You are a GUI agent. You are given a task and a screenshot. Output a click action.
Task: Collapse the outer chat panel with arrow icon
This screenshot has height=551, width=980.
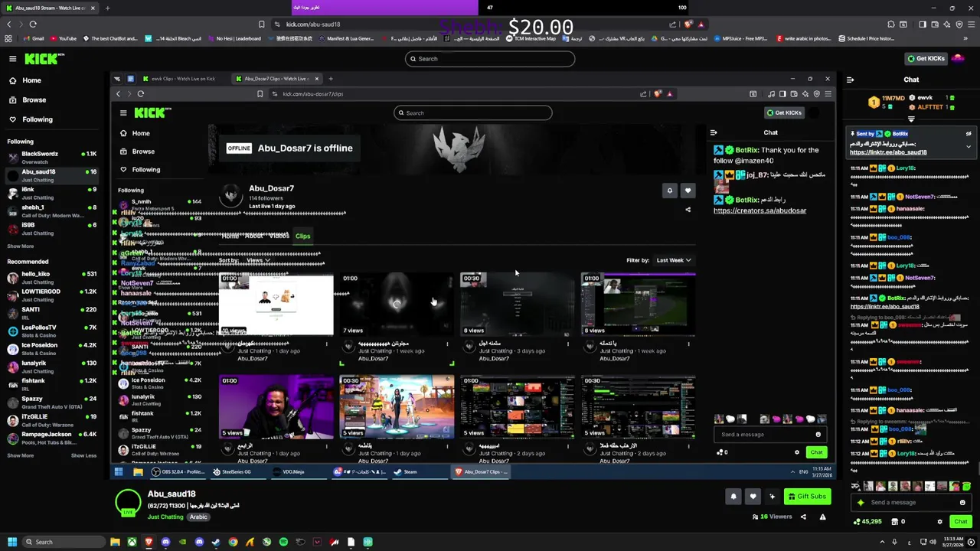pyautogui.click(x=850, y=80)
